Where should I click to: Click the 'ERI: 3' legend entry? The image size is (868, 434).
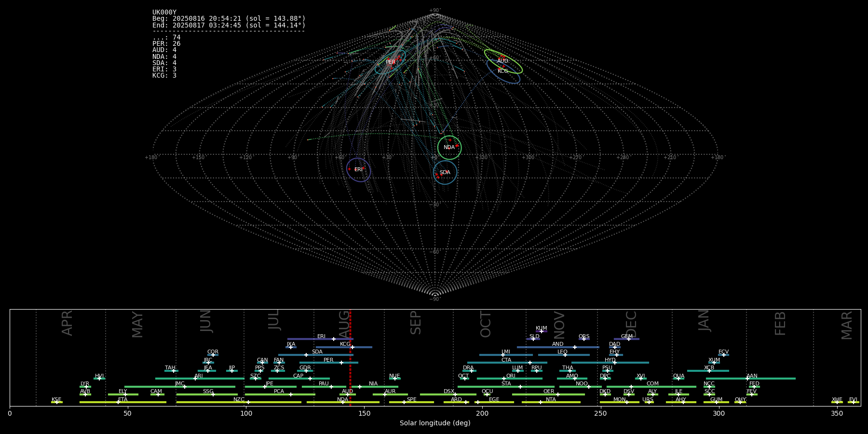164,69
